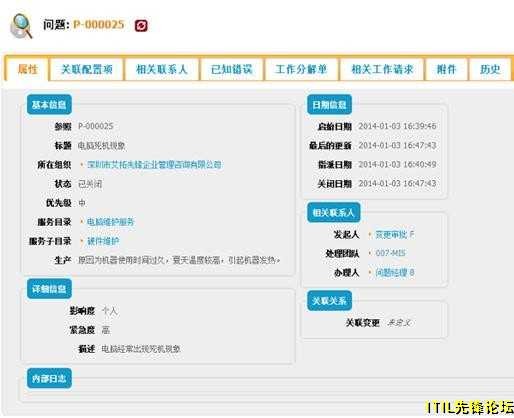Screen dimensions: 514x418
Task: Open the 发起人 contact link
Action: [395, 234]
